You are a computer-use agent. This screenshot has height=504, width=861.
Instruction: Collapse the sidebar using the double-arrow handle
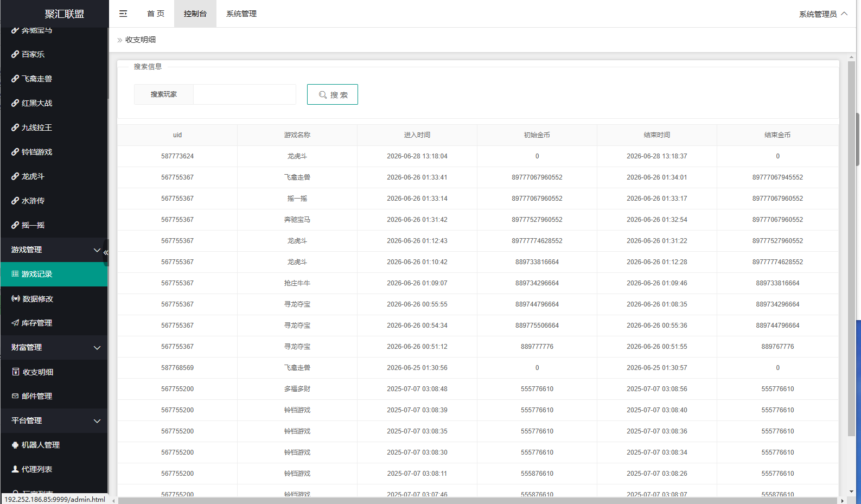tap(106, 253)
